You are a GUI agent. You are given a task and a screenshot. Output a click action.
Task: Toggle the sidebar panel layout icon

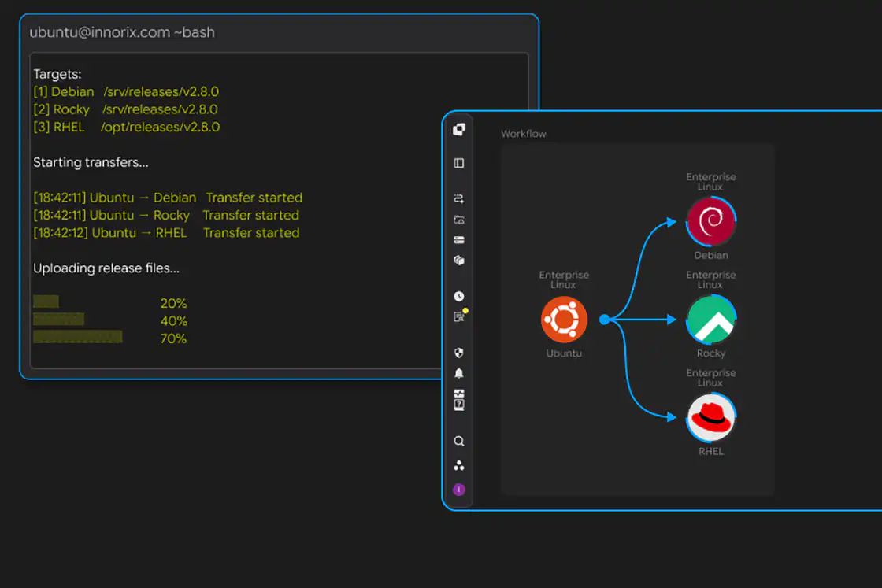[x=459, y=163]
